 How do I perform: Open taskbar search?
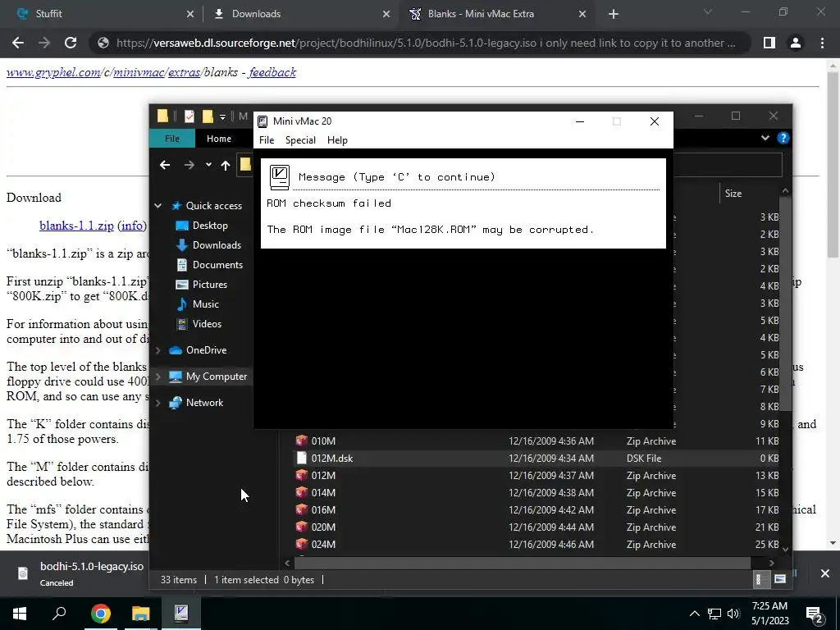[x=59, y=614]
